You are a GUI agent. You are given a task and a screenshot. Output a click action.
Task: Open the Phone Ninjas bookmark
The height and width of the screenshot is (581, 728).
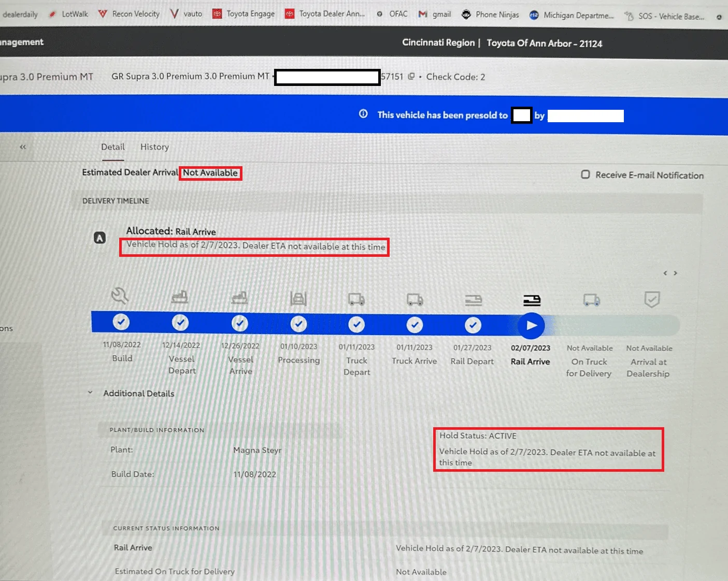tap(490, 14)
